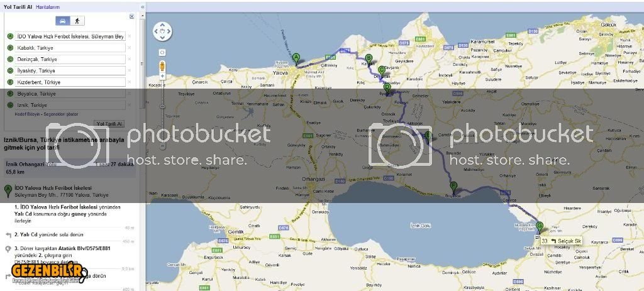This screenshot has height=291, width=644.
Task: Click the zoom level slider handle
Action: pos(162,107)
